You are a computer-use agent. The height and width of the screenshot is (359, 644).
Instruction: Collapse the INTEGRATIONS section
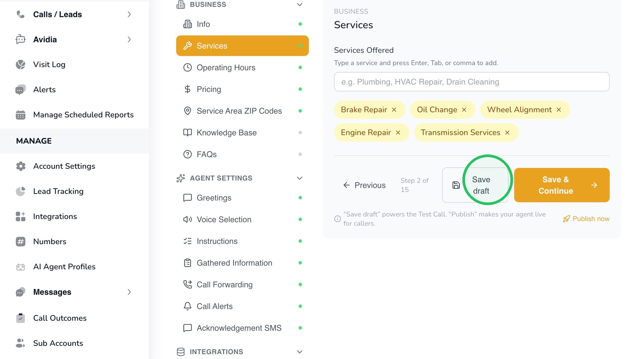[x=299, y=352]
